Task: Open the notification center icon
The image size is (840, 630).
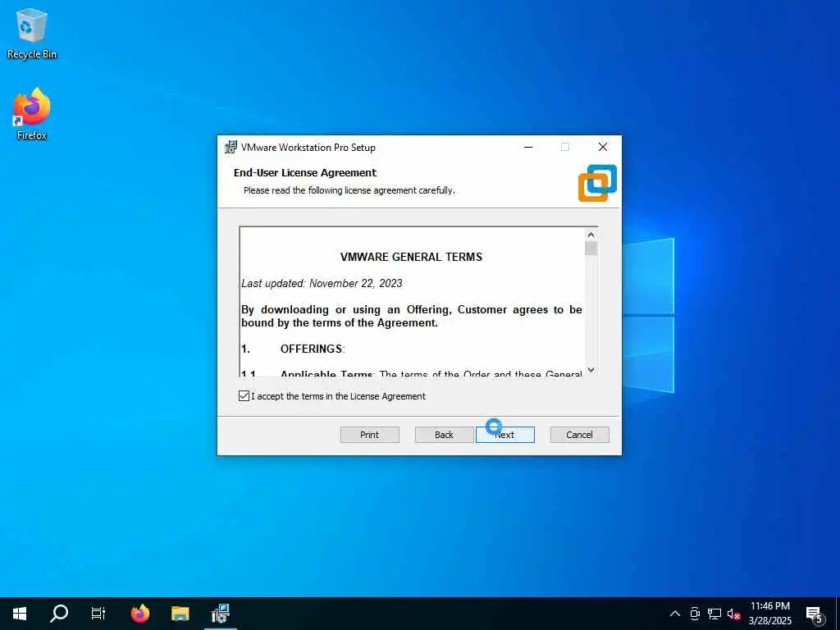Action: (815, 614)
